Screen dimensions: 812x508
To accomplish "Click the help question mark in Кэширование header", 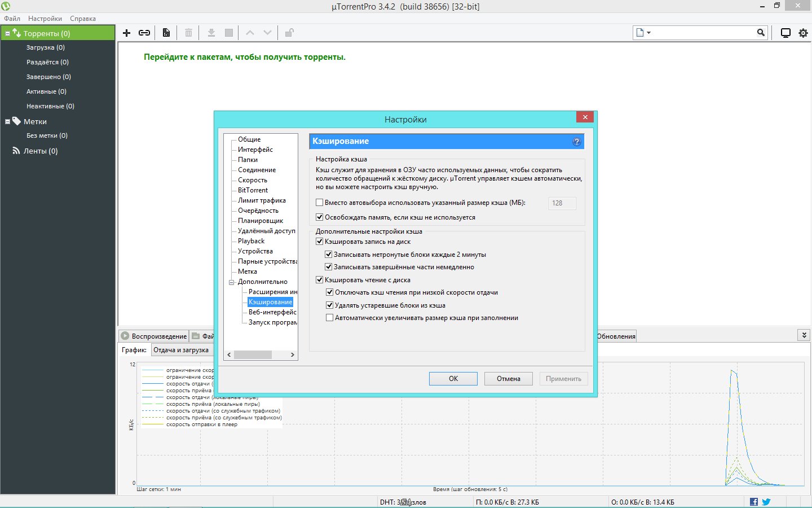I will (x=576, y=142).
